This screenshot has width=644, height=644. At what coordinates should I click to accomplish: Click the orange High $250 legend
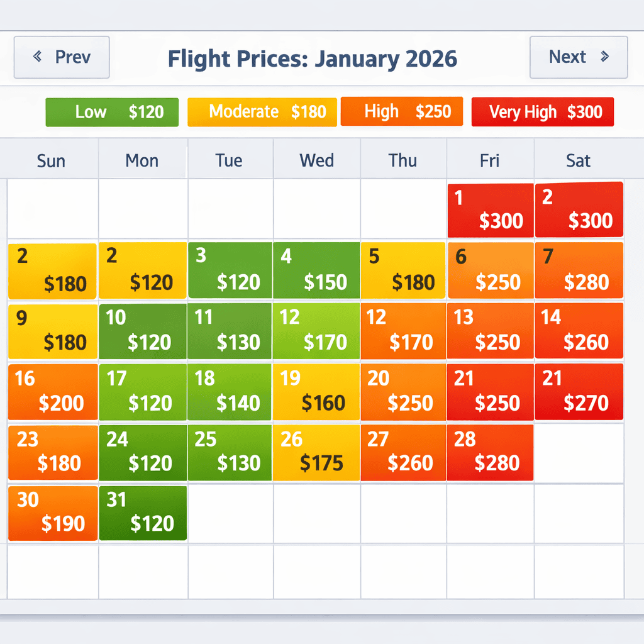pos(402,112)
